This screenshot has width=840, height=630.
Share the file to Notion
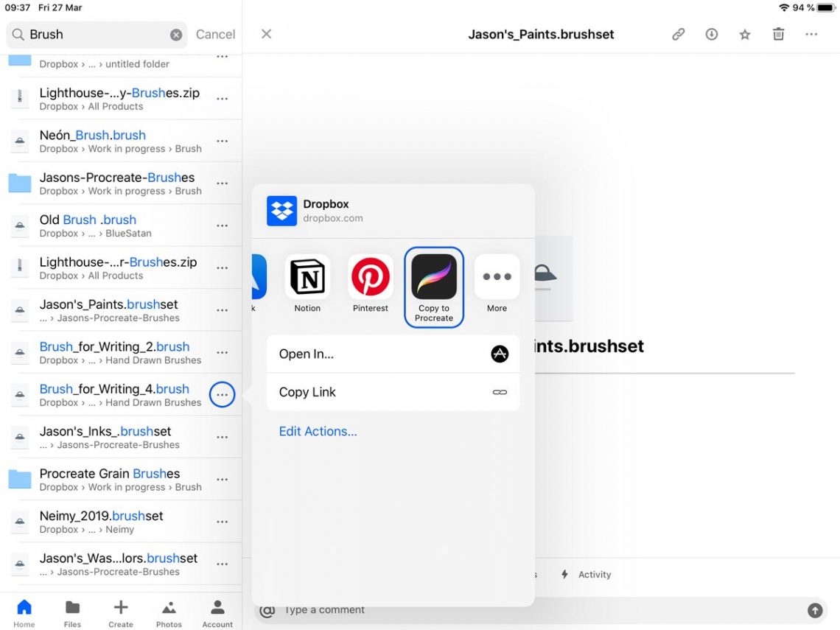tap(307, 279)
